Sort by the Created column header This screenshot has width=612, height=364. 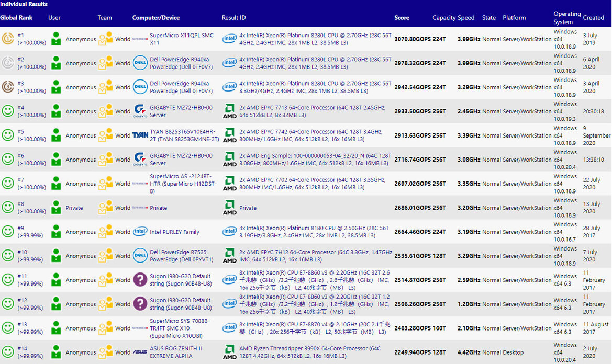[x=593, y=18]
